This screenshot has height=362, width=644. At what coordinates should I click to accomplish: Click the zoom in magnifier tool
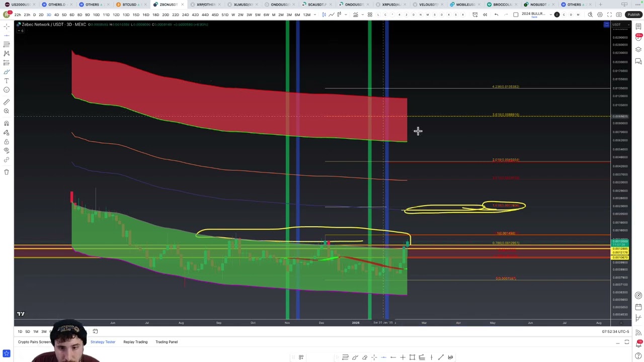point(7,111)
